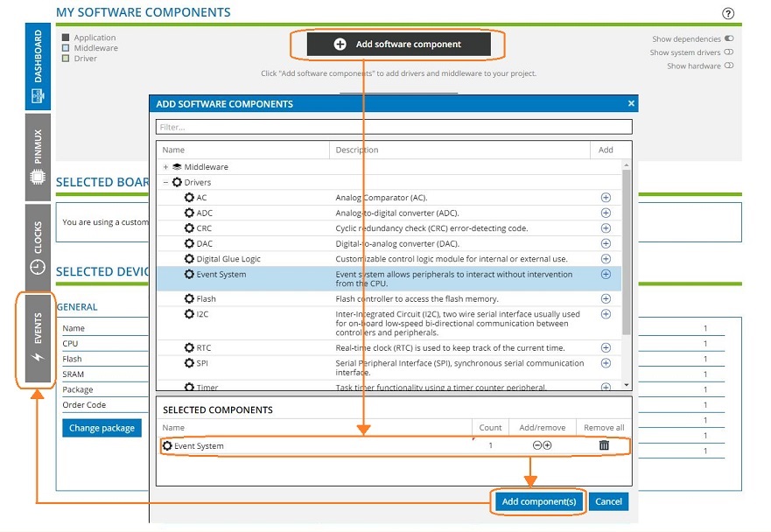Add the AC driver using its plus icon

pyautogui.click(x=606, y=198)
